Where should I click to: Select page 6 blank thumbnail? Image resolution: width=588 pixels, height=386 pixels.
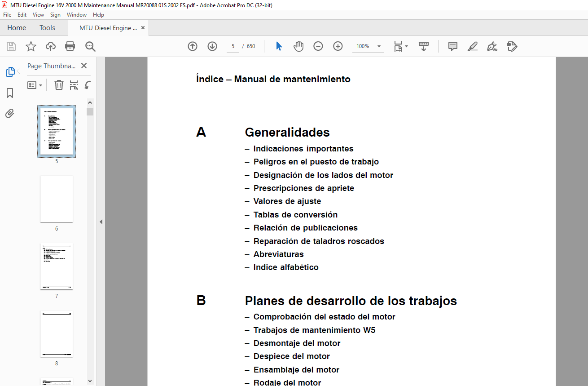(x=57, y=199)
